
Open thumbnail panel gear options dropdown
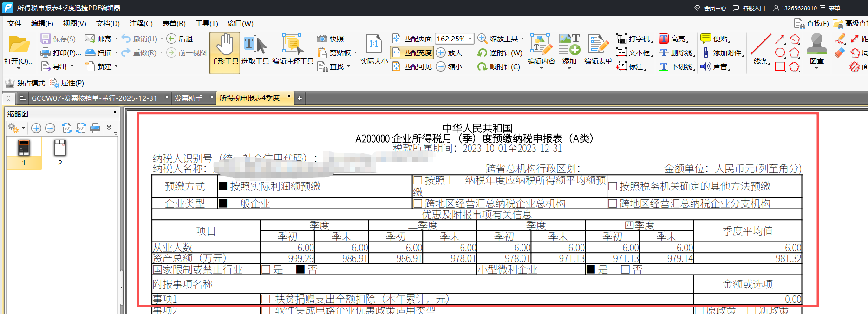[23, 128]
